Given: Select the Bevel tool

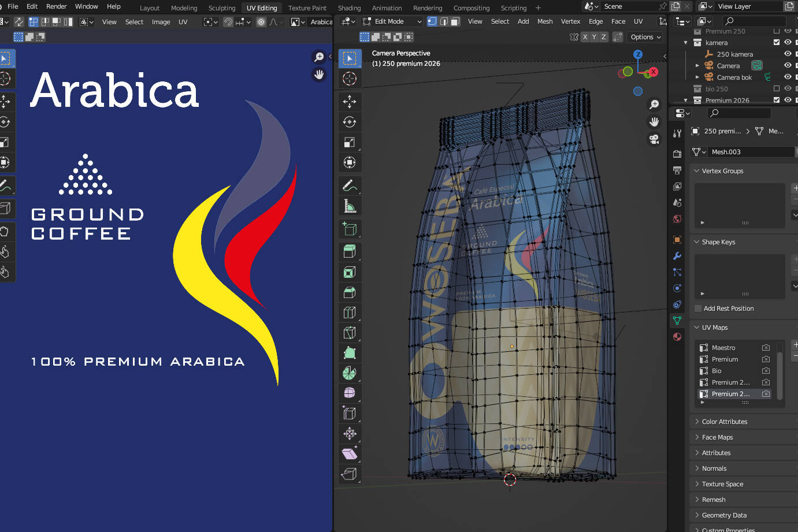Looking at the screenshot, I should (x=350, y=292).
